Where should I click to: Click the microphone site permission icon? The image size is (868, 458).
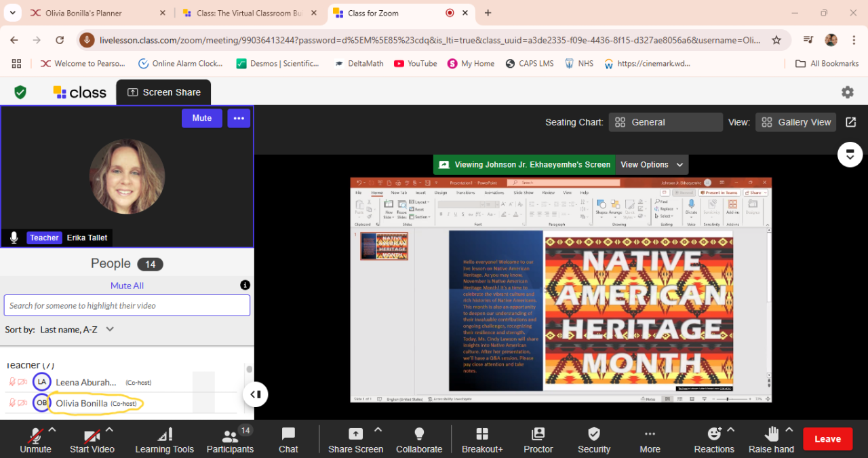[x=86, y=40]
